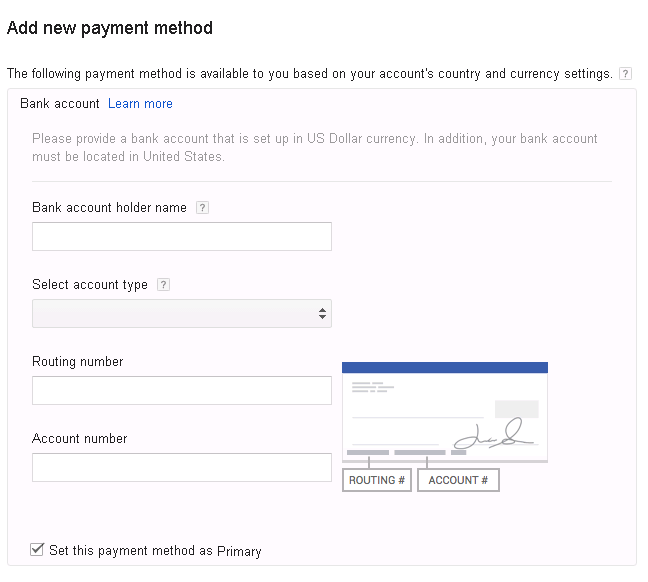
Task: Follow the Learn more link
Action: click(x=140, y=103)
